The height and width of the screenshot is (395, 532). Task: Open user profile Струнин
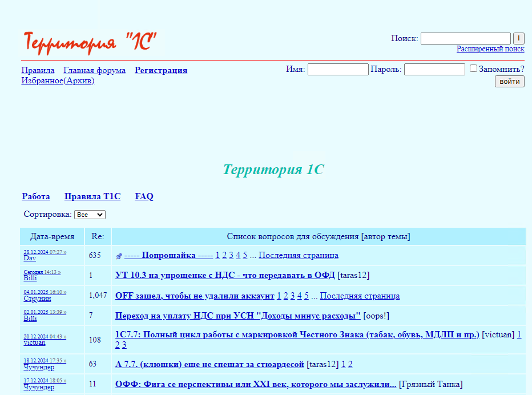37,299
